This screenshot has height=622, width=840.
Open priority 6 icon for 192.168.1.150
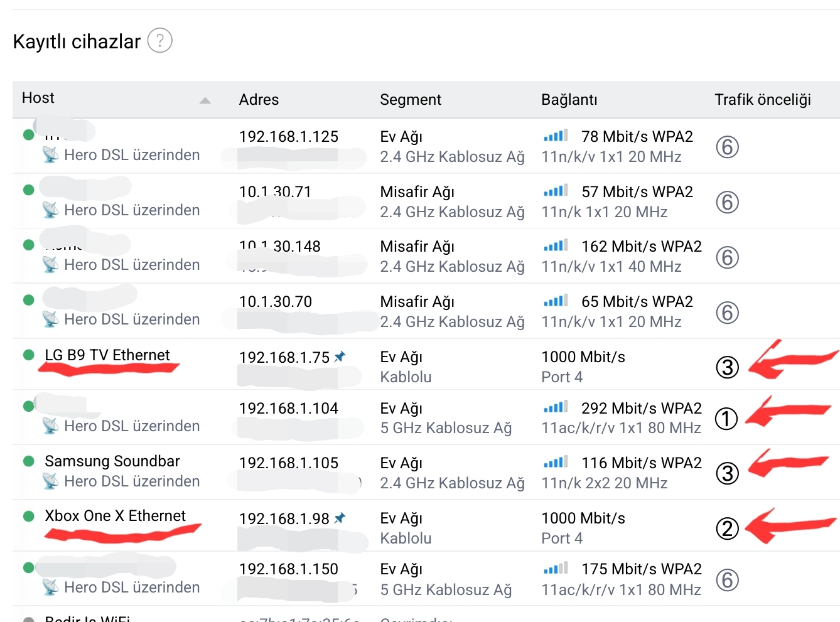727,580
